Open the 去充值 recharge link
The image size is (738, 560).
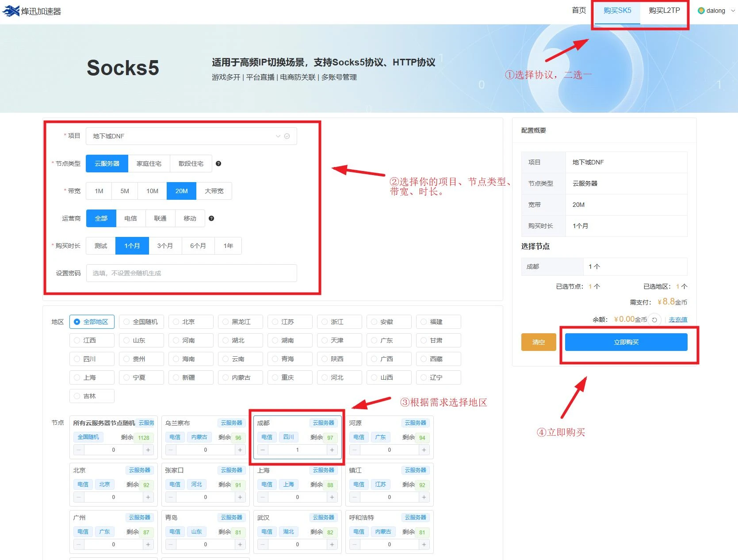pyautogui.click(x=678, y=320)
